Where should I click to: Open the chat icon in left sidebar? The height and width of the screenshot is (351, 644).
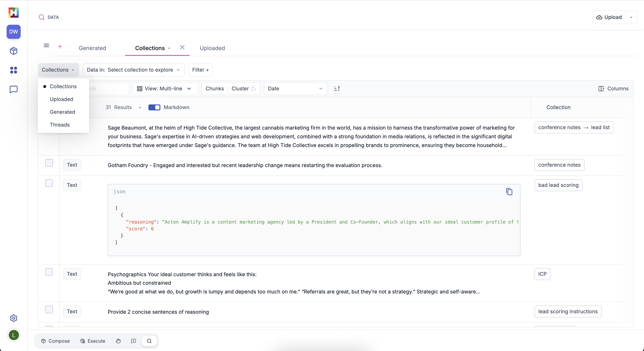(13, 89)
